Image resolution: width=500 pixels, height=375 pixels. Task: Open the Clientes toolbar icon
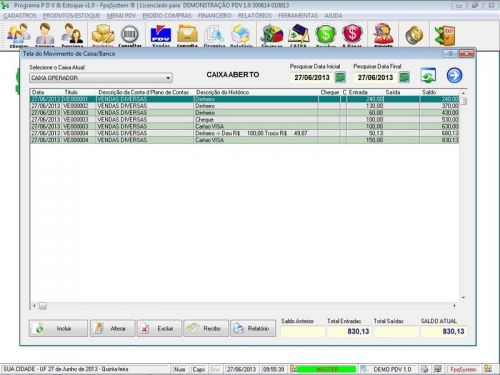pyautogui.click(x=18, y=35)
